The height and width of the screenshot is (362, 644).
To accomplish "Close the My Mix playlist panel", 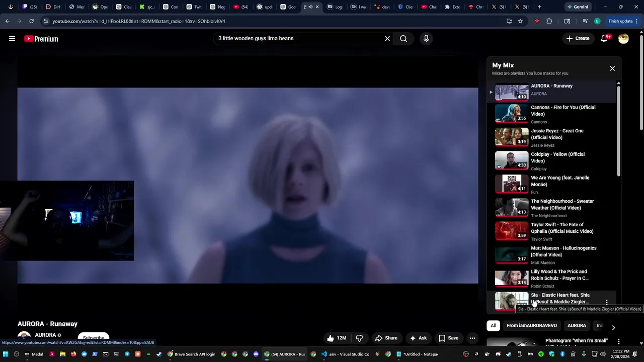I will click(x=612, y=68).
